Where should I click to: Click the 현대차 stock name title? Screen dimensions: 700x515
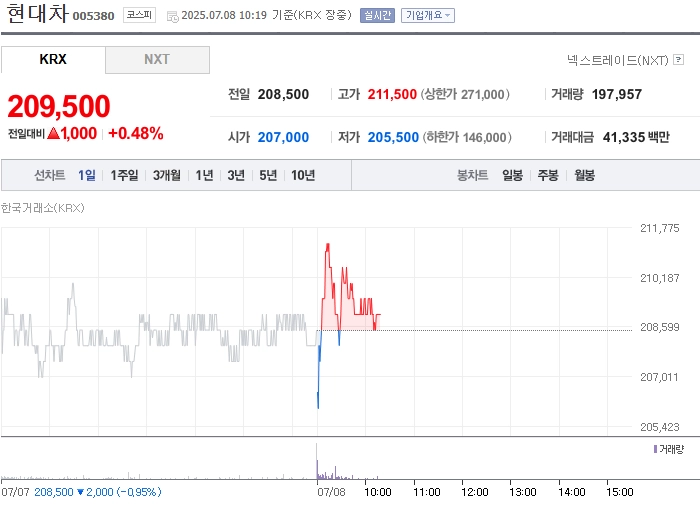(38, 13)
